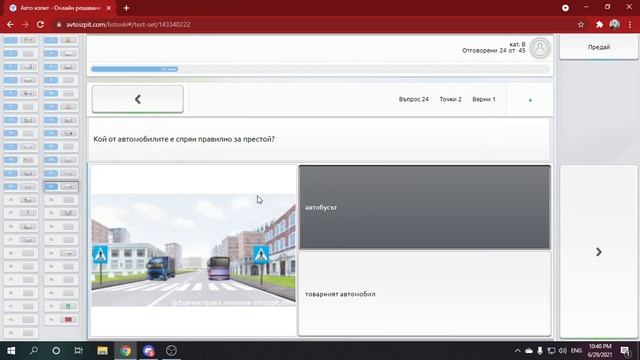Go to the next question arrow
The height and width of the screenshot is (360, 640).
coord(599,252)
